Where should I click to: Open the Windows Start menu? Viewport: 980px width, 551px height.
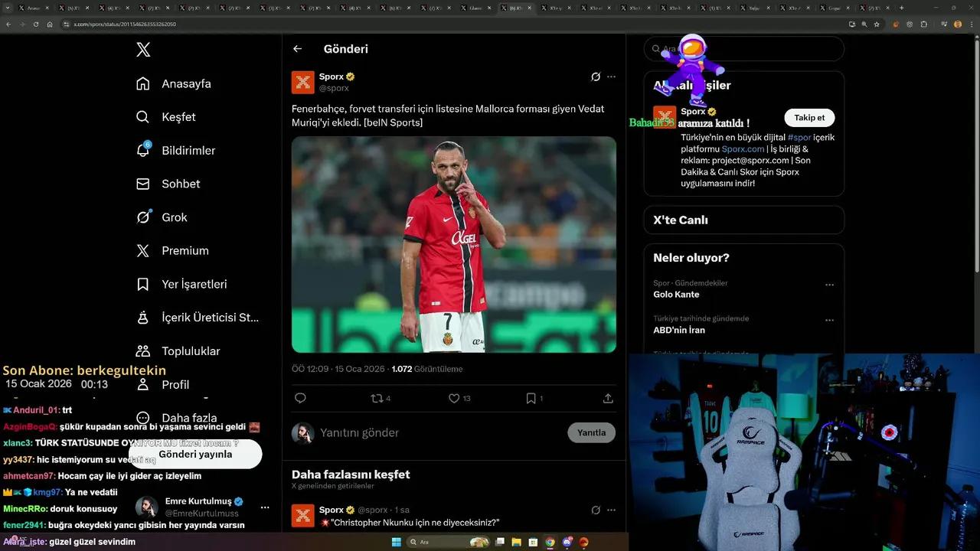coord(397,542)
